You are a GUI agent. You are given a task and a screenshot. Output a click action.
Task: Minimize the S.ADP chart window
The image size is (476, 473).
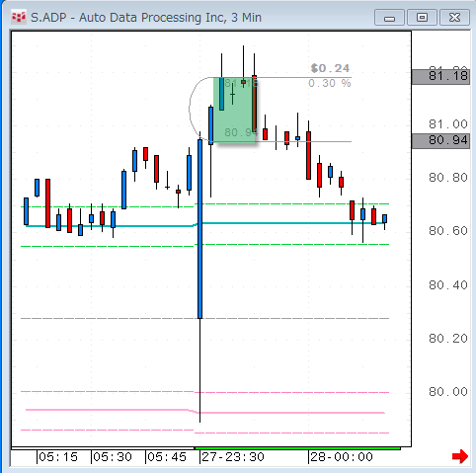click(389, 18)
